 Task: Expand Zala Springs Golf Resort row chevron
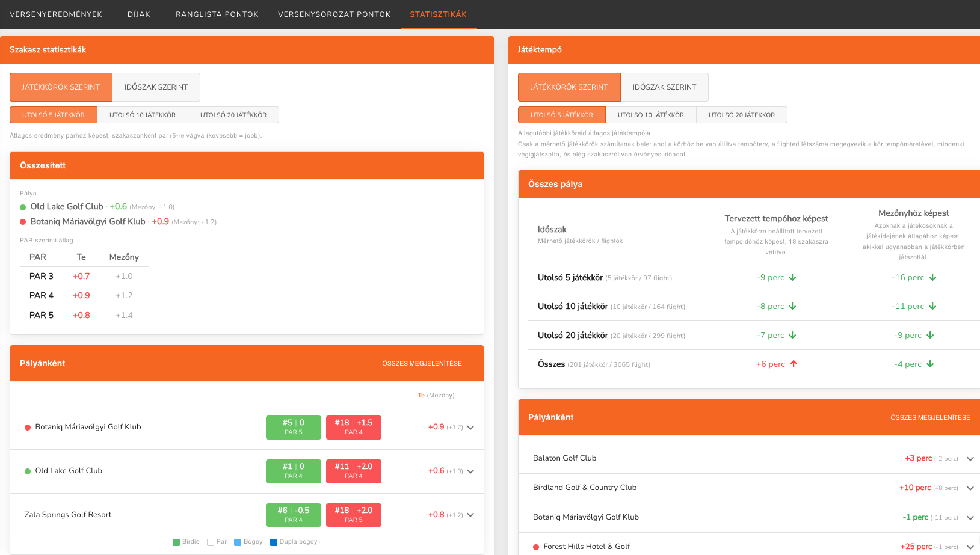pyautogui.click(x=470, y=515)
